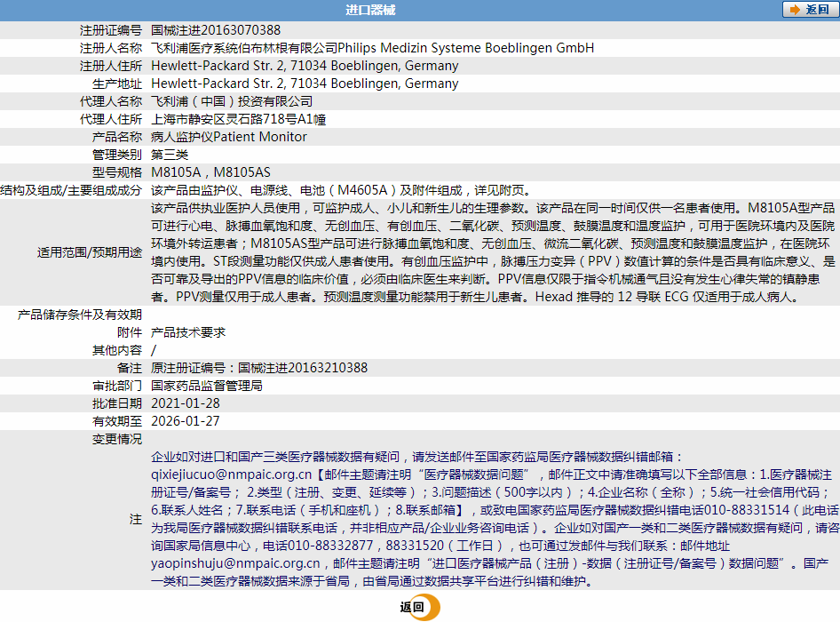Click the email address qixiejiucuo@nmpaic.org.cn in the notes
The width and height of the screenshot is (840, 622).
point(232,474)
